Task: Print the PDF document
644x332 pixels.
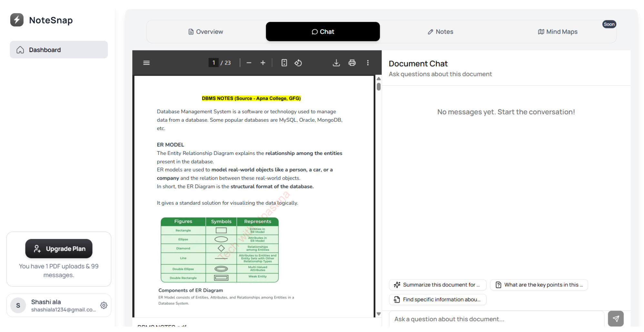Action: pyautogui.click(x=352, y=63)
